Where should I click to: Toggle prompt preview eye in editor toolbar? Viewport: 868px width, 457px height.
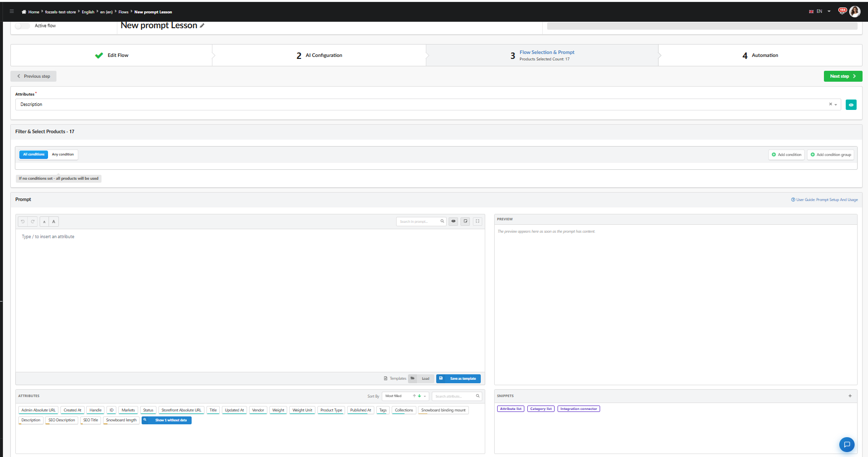click(454, 221)
